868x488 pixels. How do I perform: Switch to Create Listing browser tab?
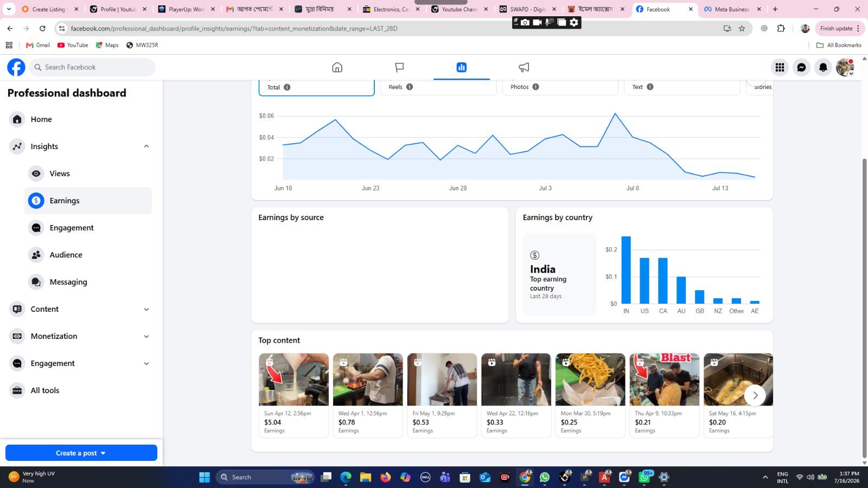click(49, 9)
